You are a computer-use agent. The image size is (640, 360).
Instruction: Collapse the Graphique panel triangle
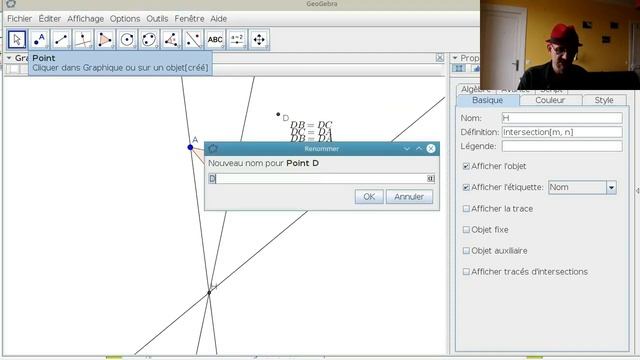[x=9, y=58]
